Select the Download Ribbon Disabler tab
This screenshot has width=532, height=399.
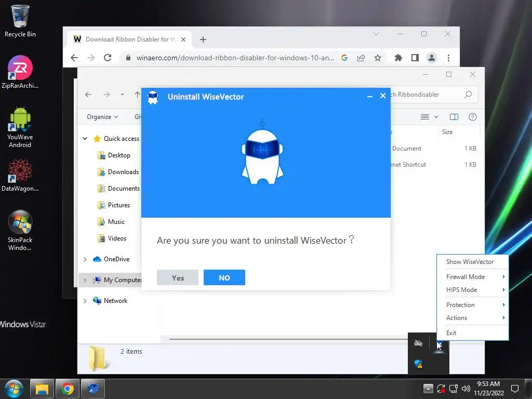pos(129,39)
